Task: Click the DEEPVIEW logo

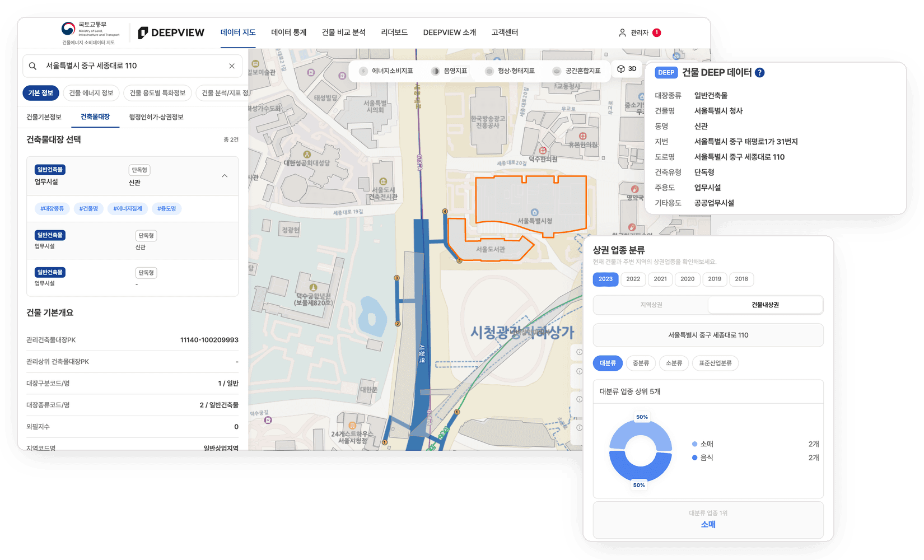Action: pyautogui.click(x=171, y=32)
